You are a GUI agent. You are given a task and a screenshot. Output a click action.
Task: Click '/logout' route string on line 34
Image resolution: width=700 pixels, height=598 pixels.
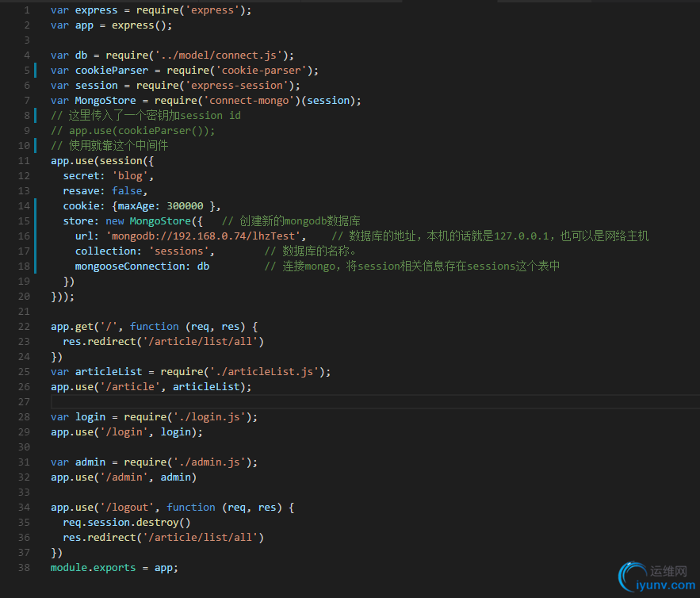(x=127, y=508)
